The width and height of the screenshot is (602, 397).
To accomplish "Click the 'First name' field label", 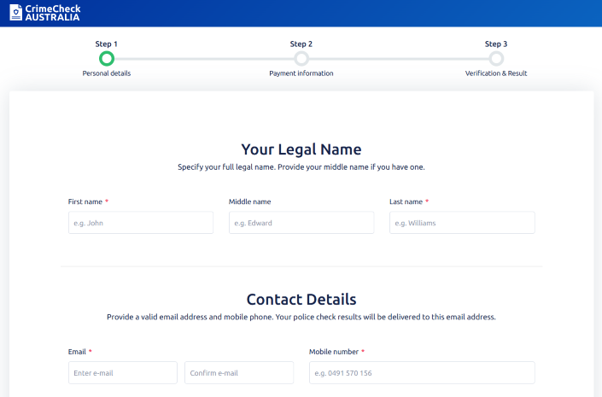I will tap(85, 202).
